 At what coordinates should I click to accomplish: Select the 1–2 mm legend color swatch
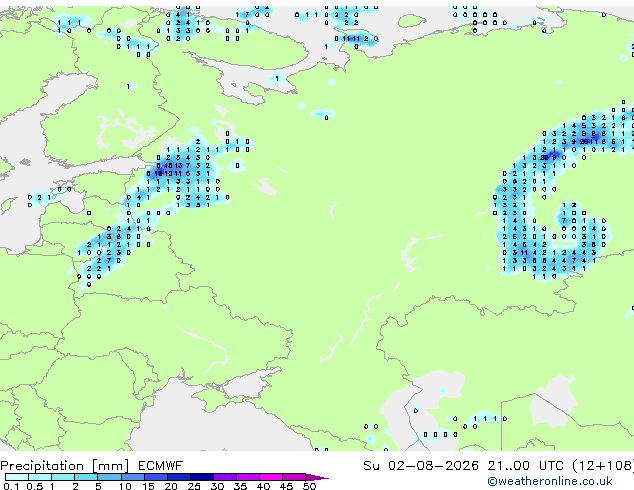pos(63,477)
